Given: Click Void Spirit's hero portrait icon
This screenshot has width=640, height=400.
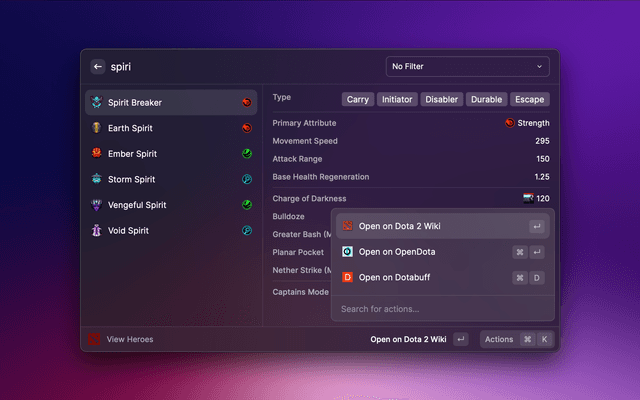Looking at the screenshot, I should pyautogui.click(x=95, y=230).
